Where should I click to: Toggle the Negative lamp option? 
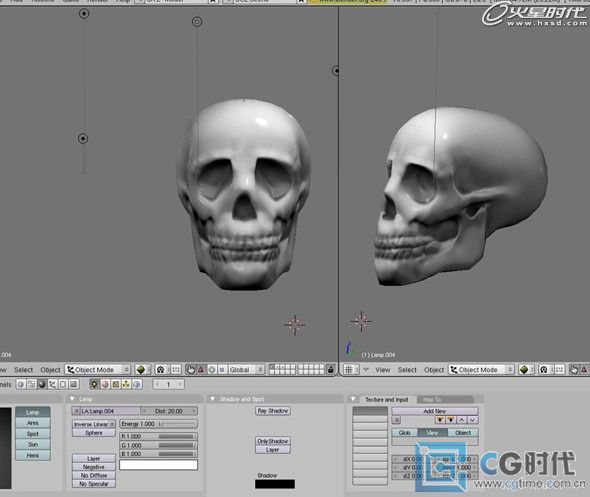[x=94, y=467]
